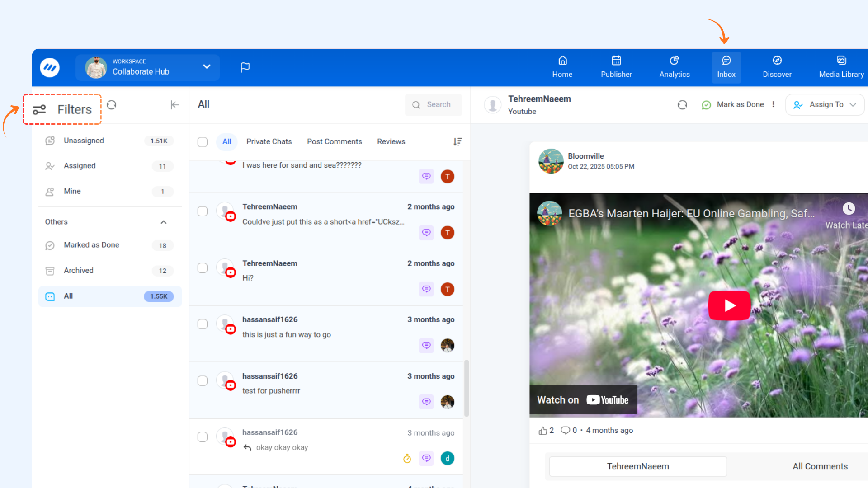
Task: Click the conversation Search field
Action: pyautogui.click(x=434, y=105)
